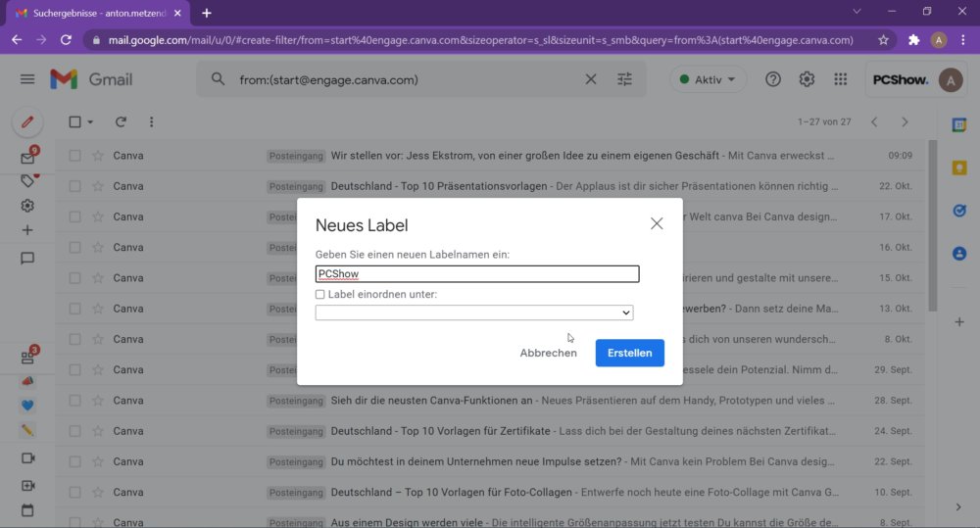Screen dimensions: 980x528
Task: Compose a new email with pencil icon
Action: point(26,122)
